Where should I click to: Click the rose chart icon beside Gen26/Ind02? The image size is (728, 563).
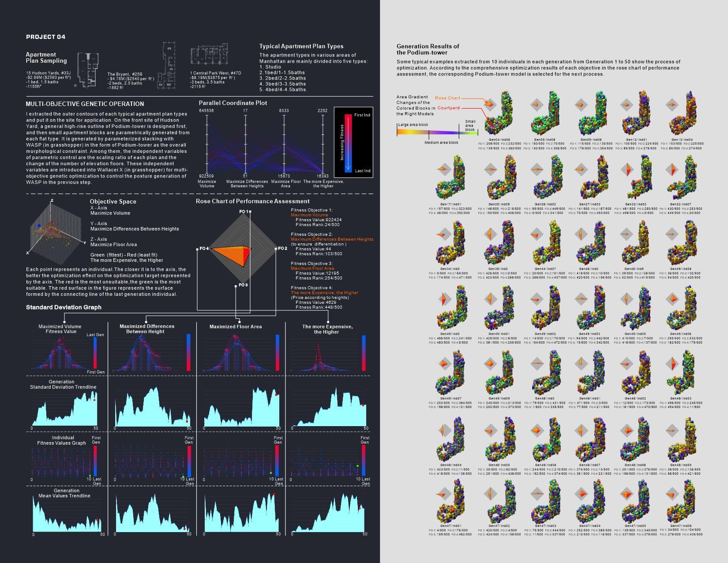537,170
